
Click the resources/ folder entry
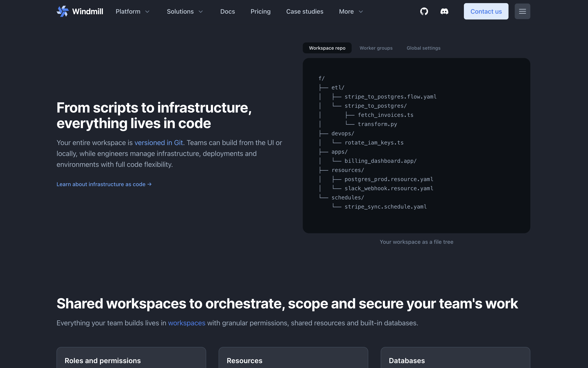click(x=348, y=170)
